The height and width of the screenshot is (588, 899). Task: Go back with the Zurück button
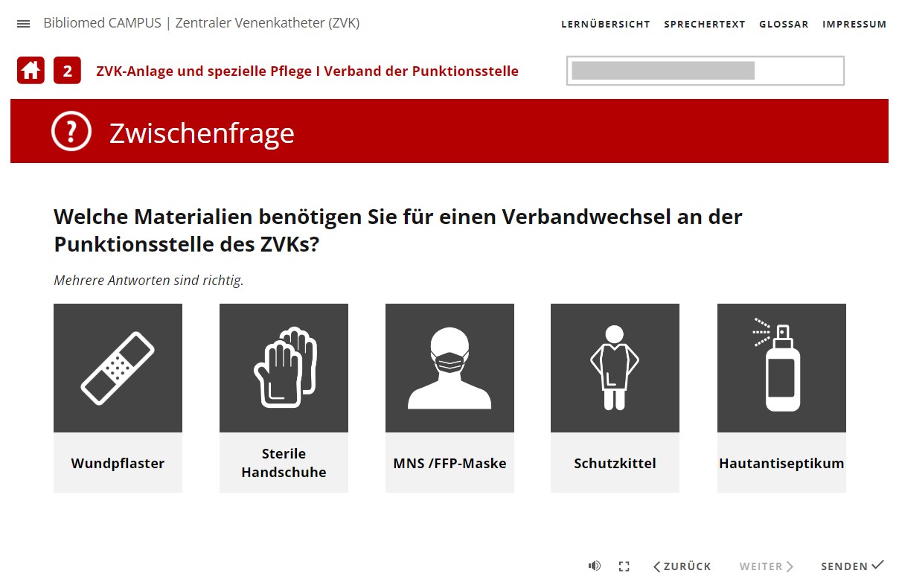click(682, 566)
